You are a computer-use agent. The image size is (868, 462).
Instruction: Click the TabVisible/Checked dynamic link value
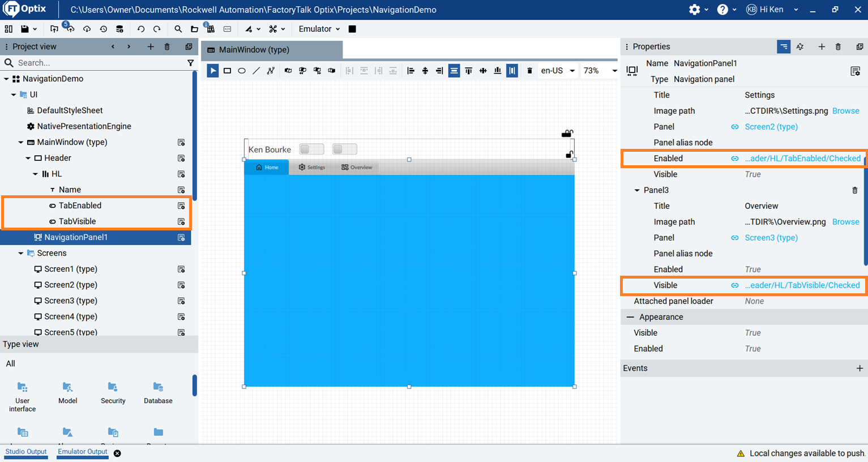[802, 285]
